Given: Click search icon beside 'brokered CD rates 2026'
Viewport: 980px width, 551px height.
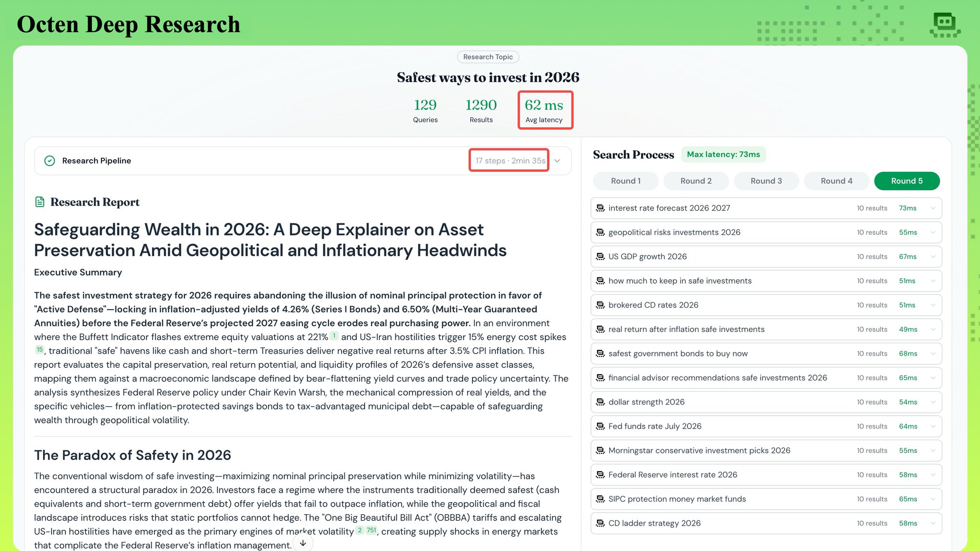Looking at the screenshot, I should (x=600, y=305).
